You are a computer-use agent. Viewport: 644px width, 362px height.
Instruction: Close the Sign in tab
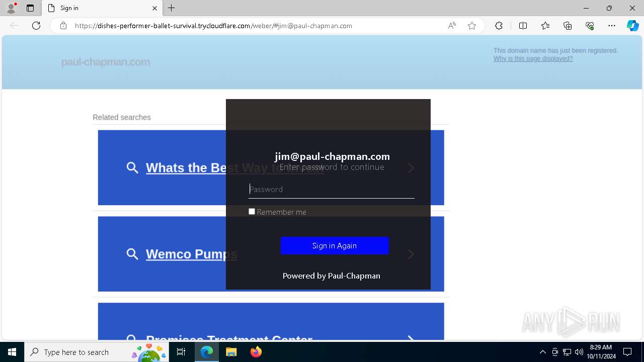tap(155, 8)
